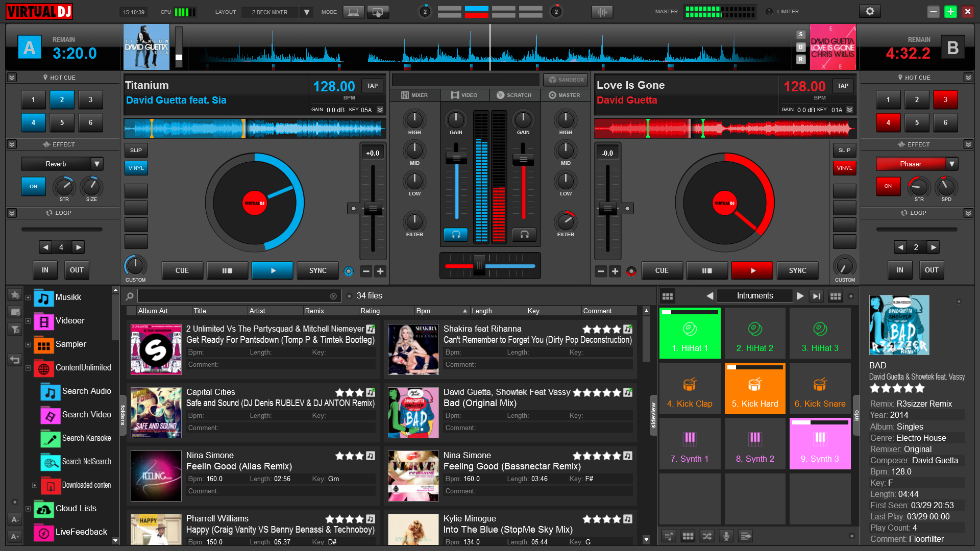Click the SYNC button on Deck B

[x=796, y=270]
